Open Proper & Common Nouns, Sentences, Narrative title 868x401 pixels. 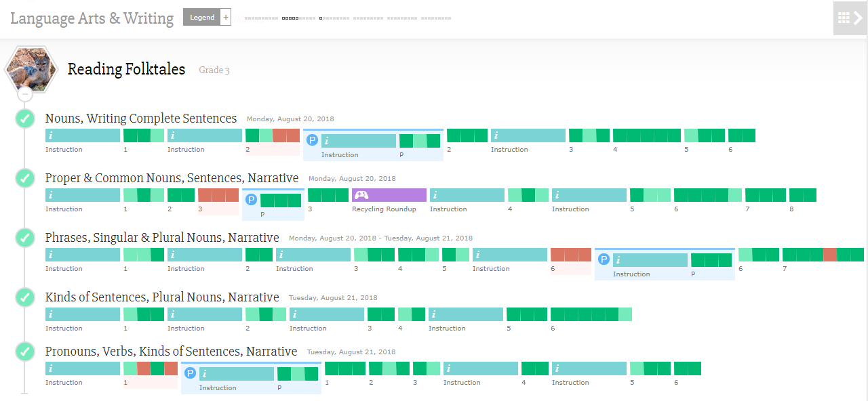[172, 178]
